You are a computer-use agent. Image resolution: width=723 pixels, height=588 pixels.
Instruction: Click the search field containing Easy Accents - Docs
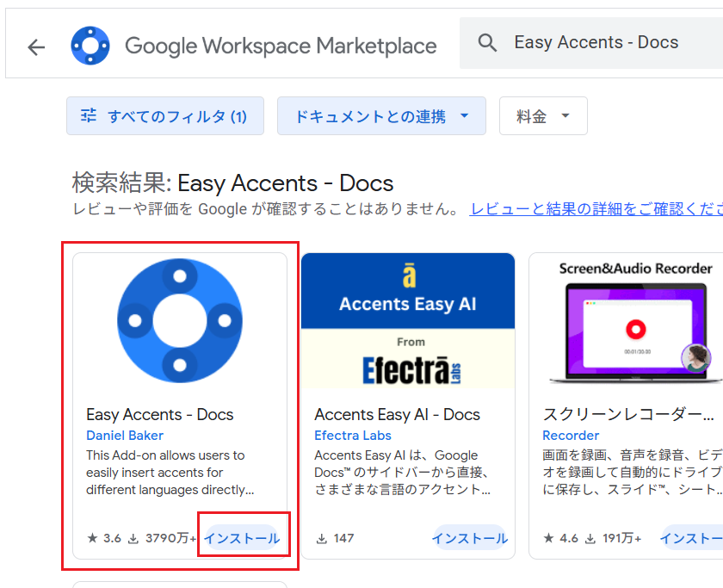[x=591, y=43]
